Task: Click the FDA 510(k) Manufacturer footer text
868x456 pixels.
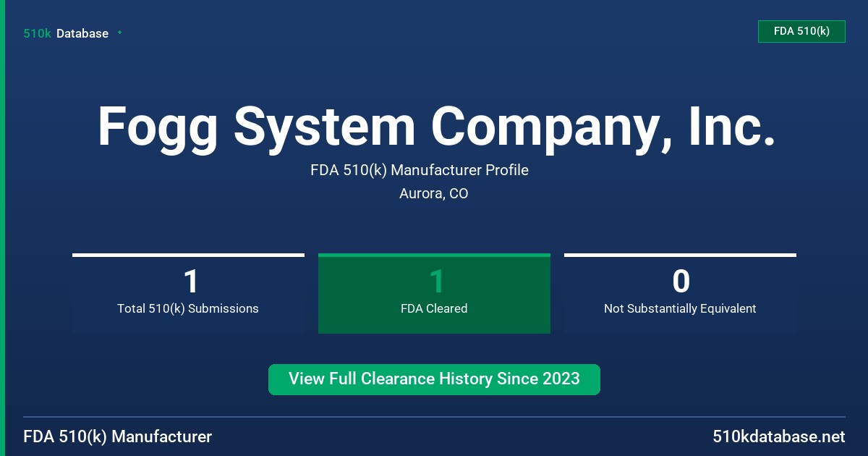Action: click(118, 436)
